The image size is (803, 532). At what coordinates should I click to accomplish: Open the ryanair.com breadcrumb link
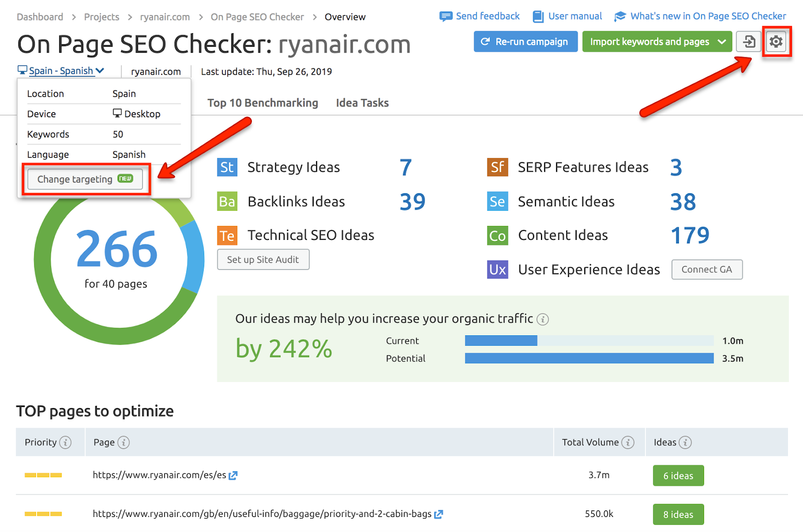coord(165,17)
